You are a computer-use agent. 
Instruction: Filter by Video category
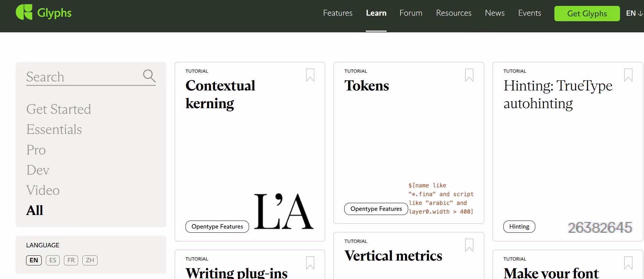click(43, 190)
